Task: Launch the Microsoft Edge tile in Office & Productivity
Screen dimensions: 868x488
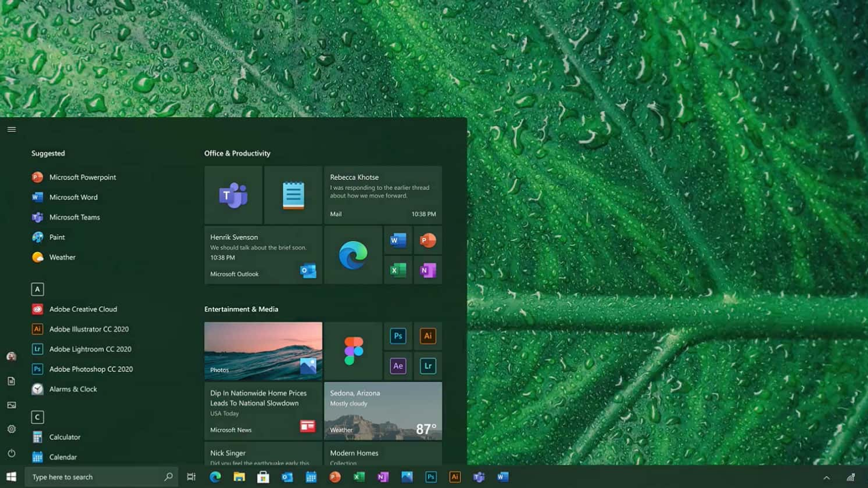Action: [353, 255]
